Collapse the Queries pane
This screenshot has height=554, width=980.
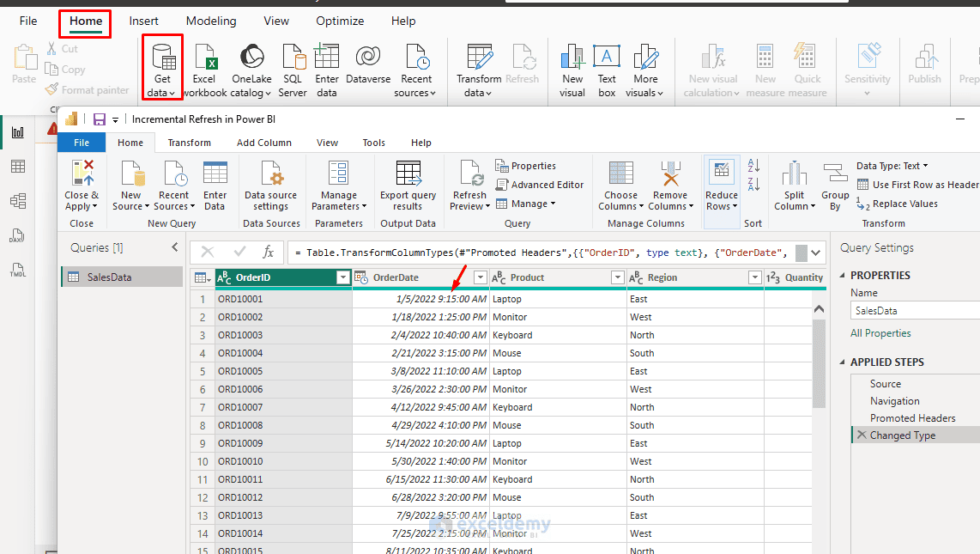175,247
